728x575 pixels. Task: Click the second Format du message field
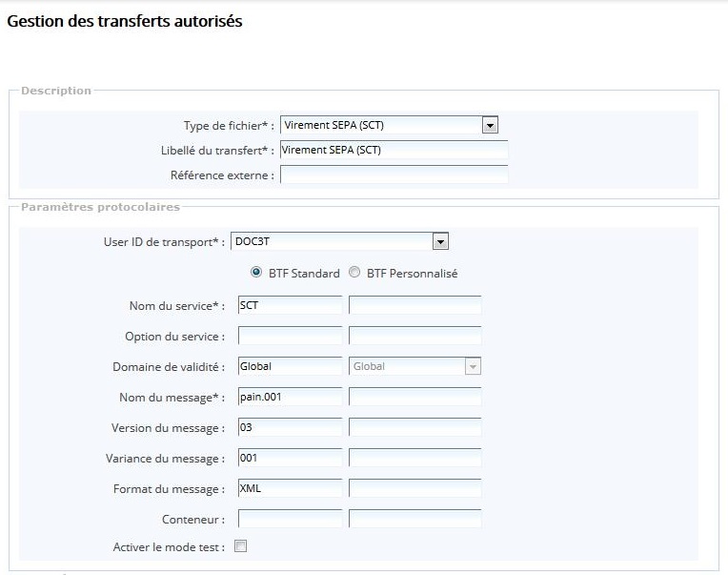point(415,488)
